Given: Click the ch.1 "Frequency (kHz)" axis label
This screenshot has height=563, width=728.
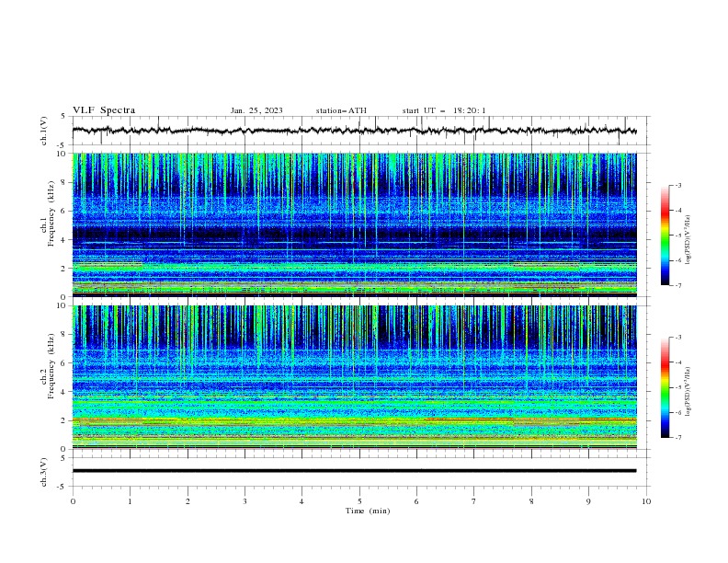Looking at the screenshot, I should [51, 213].
